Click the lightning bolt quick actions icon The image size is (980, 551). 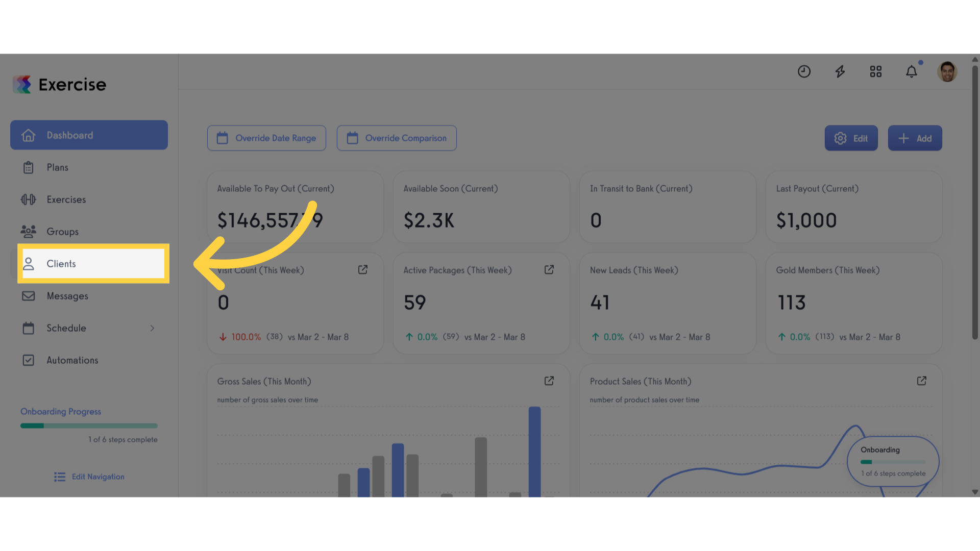(x=840, y=71)
